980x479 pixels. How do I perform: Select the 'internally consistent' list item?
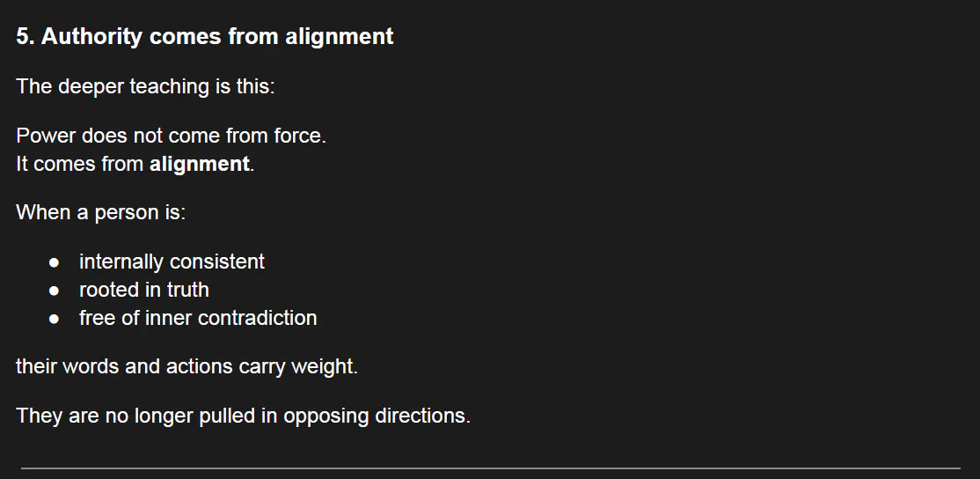click(x=172, y=262)
